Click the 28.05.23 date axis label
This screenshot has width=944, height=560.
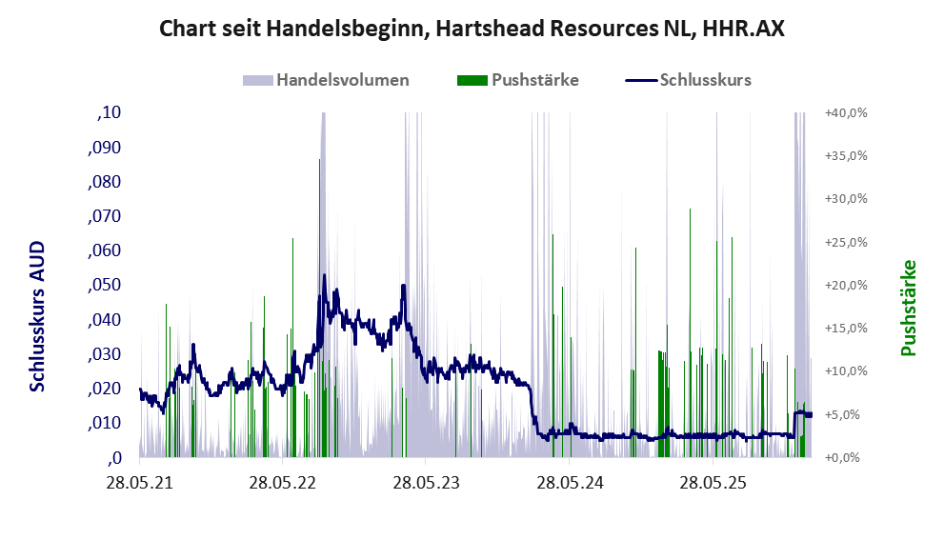(x=425, y=483)
